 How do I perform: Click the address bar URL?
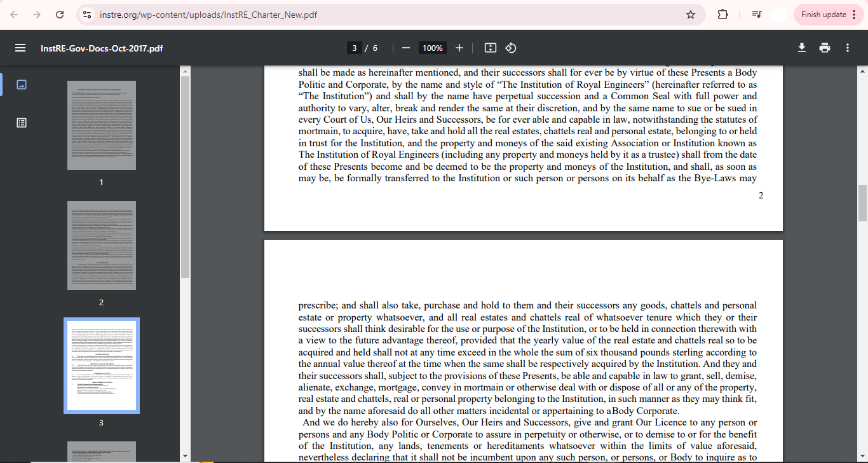(208, 15)
